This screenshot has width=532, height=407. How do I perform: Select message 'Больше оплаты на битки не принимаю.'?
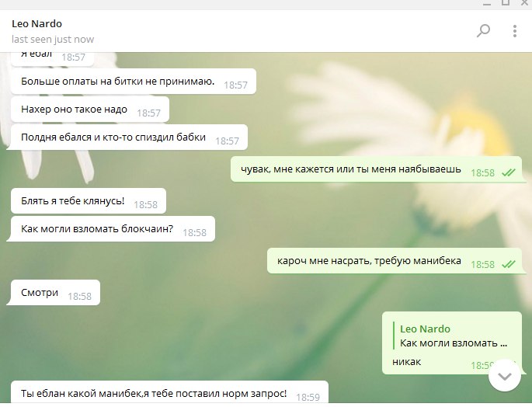click(x=134, y=82)
